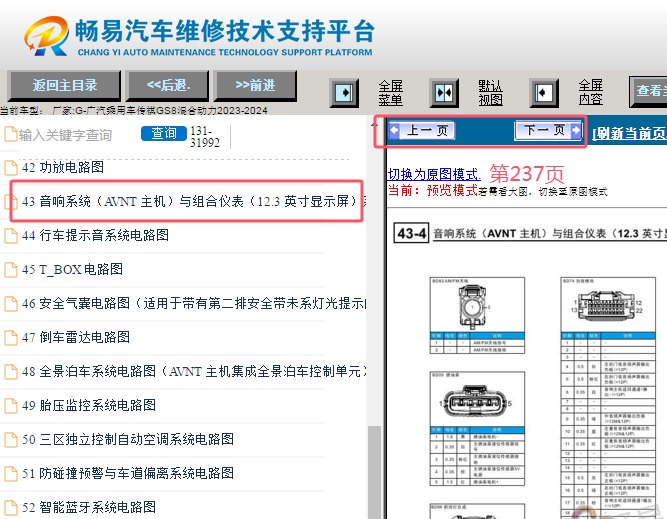Viewport: 667px width, 519px height.
Task: Click document icon beside 51 防碰撞预警
Action: tap(11, 474)
